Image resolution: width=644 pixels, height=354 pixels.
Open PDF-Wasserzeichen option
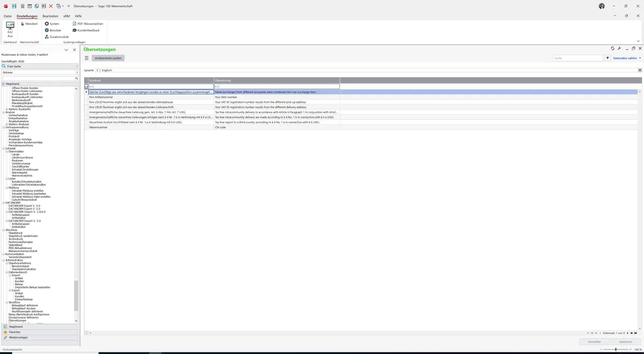point(87,24)
